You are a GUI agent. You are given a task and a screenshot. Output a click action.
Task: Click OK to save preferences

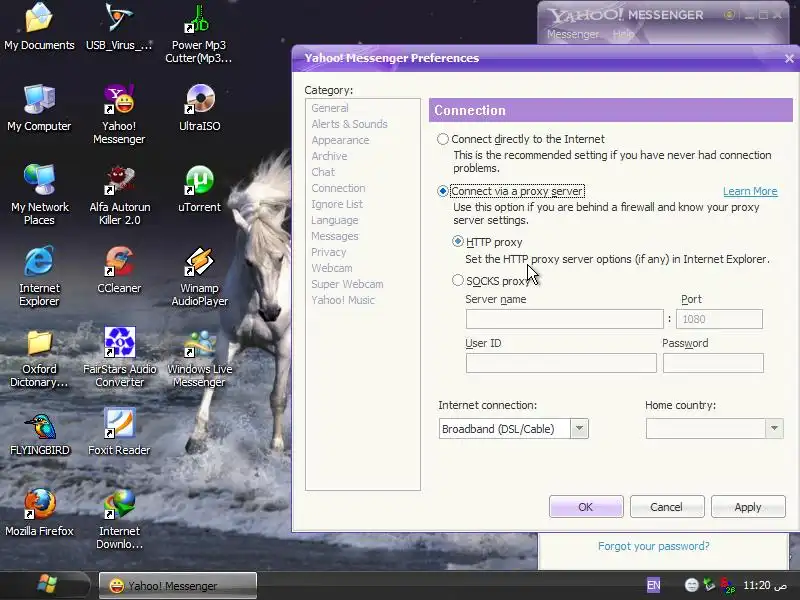[x=586, y=507]
